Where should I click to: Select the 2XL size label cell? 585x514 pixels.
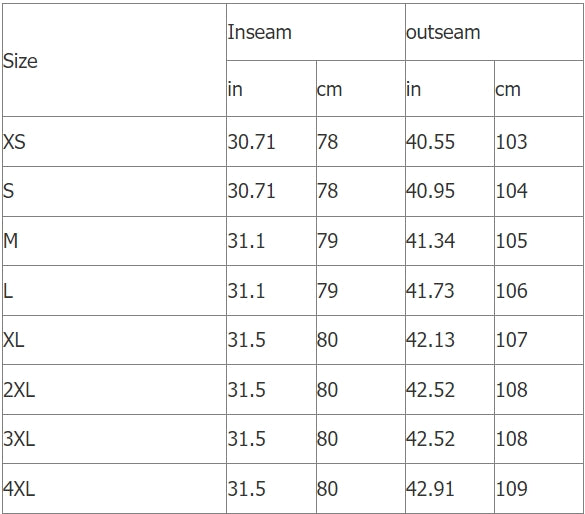[114, 389]
